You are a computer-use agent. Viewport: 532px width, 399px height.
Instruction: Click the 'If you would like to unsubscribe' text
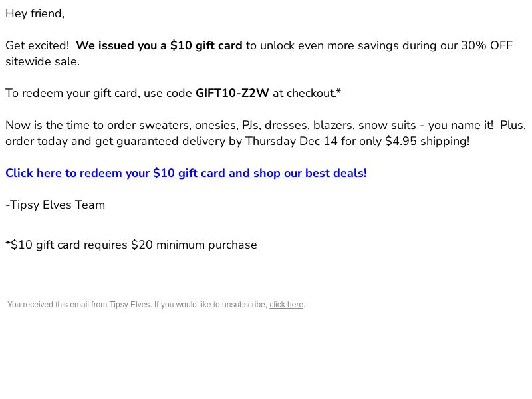[211, 305]
